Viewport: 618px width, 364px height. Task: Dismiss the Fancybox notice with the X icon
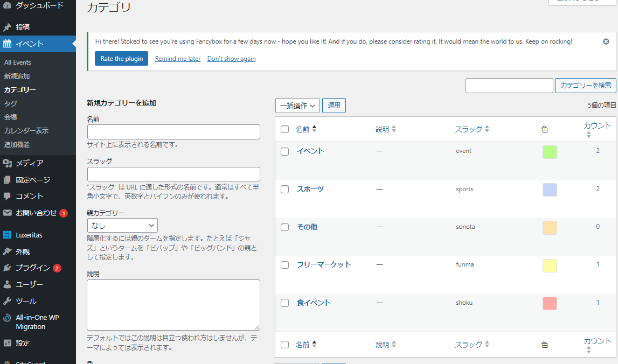[x=606, y=41]
